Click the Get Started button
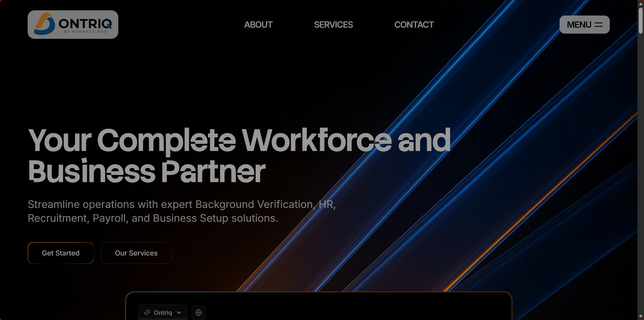Image resolution: width=644 pixels, height=320 pixels. (x=61, y=253)
